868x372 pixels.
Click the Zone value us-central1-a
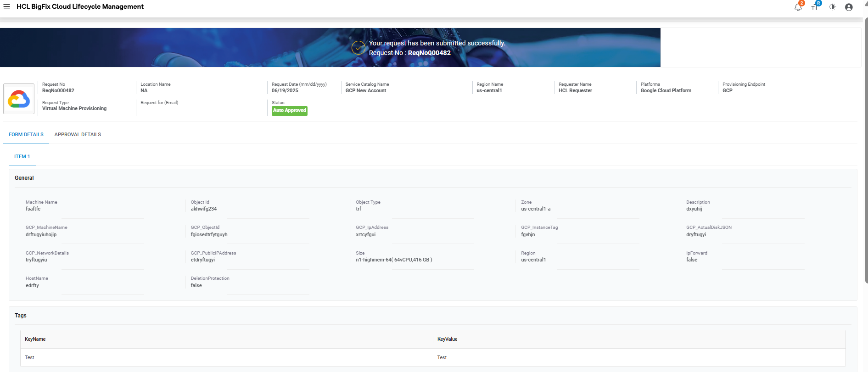536,209
